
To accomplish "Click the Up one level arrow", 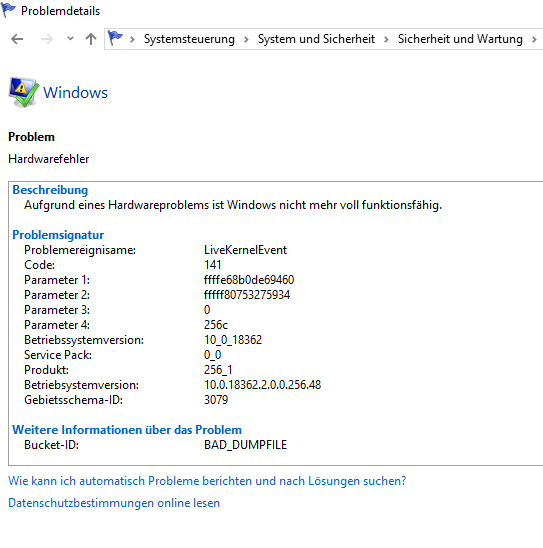I will (91, 39).
